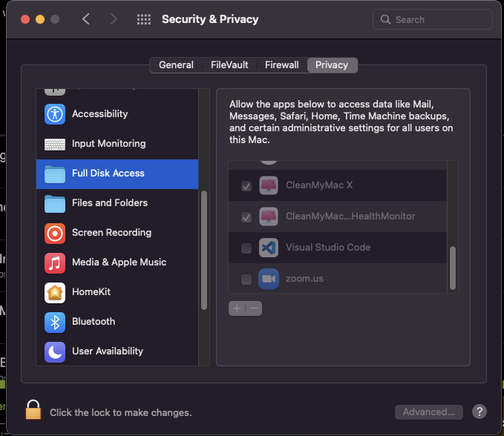This screenshot has height=436, width=504.
Task: Switch to the FileVault tab
Action: 229,65
